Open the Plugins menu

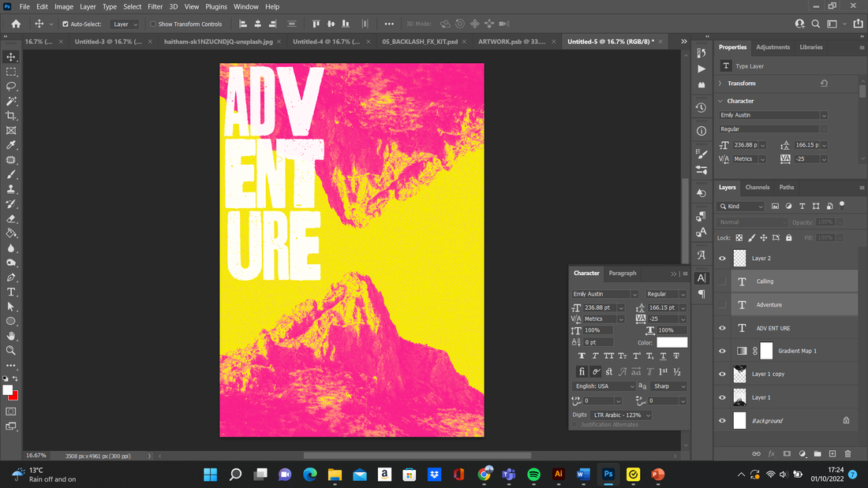216,6
